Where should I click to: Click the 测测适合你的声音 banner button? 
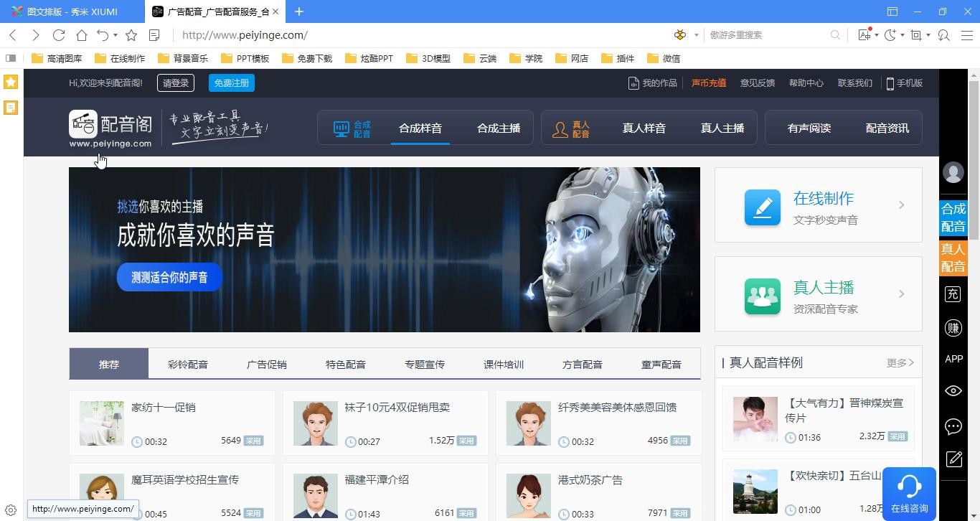coord(169,278)
